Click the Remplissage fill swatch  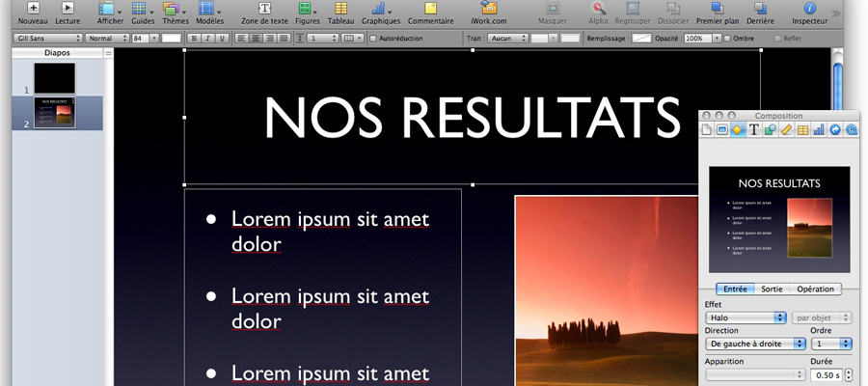pos(641,39)
